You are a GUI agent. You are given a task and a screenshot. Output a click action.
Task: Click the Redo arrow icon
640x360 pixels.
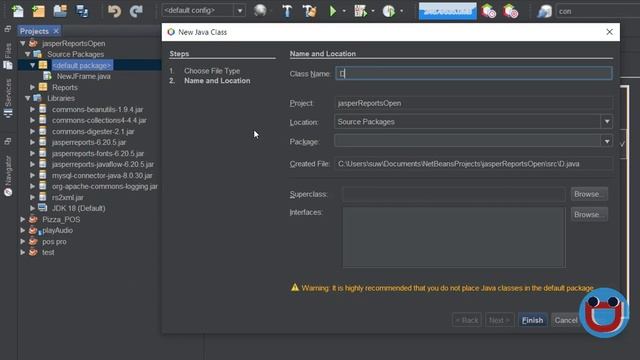coord(136,11)
